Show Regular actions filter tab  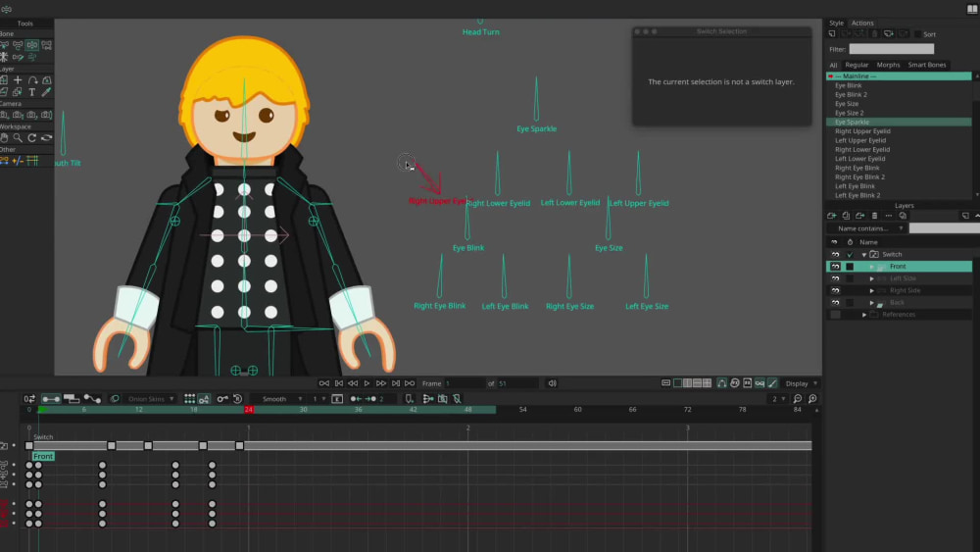coord(857,65)
